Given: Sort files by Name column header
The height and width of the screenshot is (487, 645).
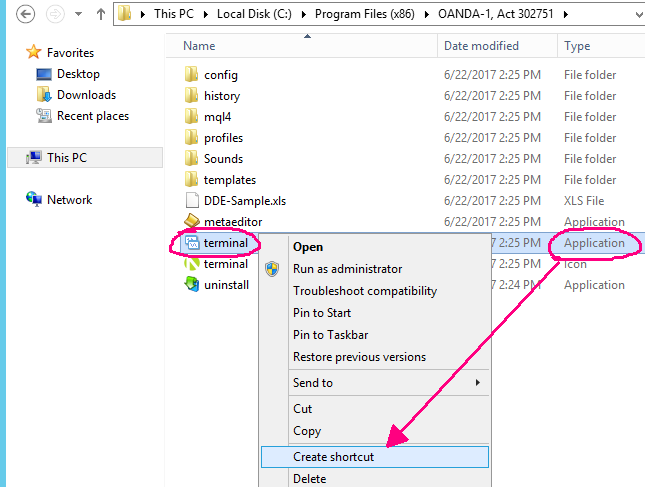Looking at the screenshot, I should 200,46.
